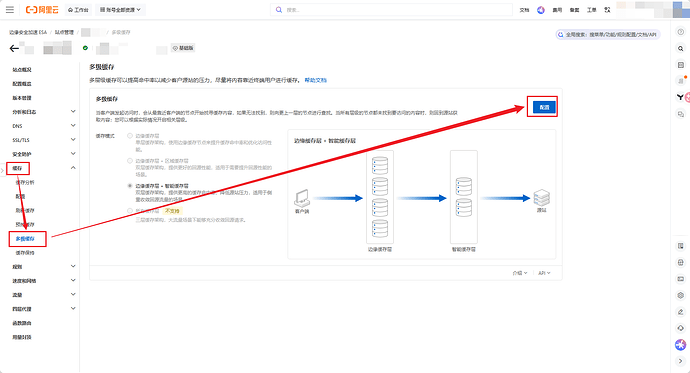Open 文档 in the top bar
Viewport: 690px width, 373px height.
click(524, 10)
